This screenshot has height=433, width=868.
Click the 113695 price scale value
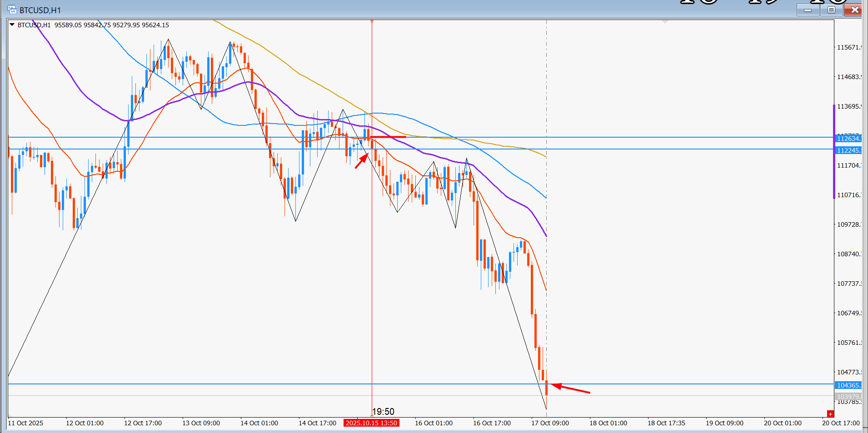point(849,106)
